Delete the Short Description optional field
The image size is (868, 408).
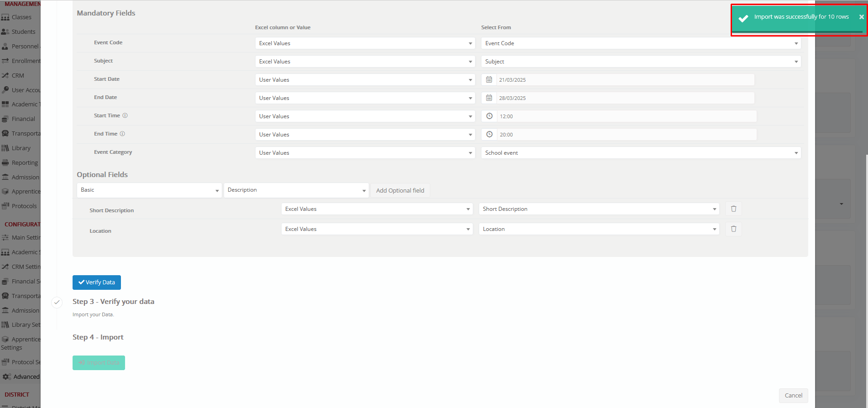click(x=733, y=209)
